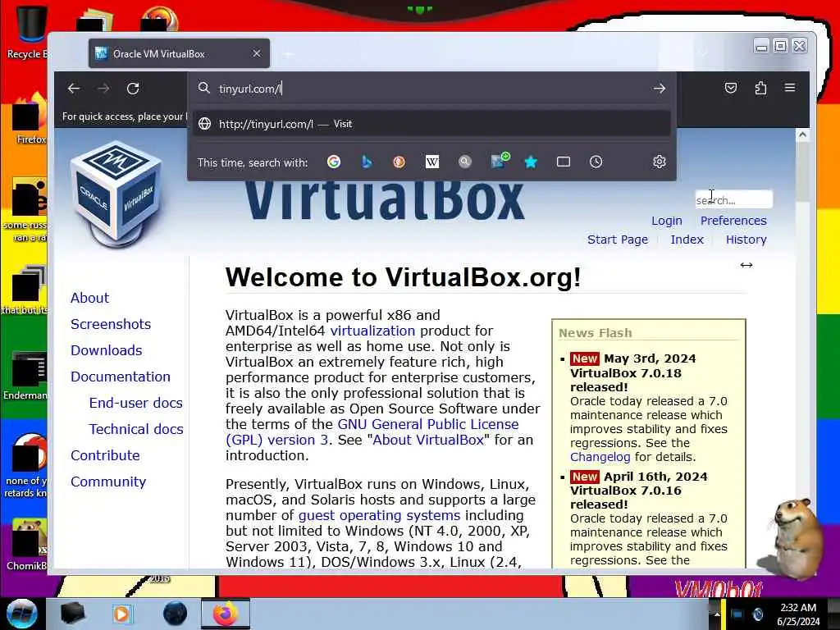Open the Index link
The width and height of the screenshot is (840, 630).
pos(687,240)
